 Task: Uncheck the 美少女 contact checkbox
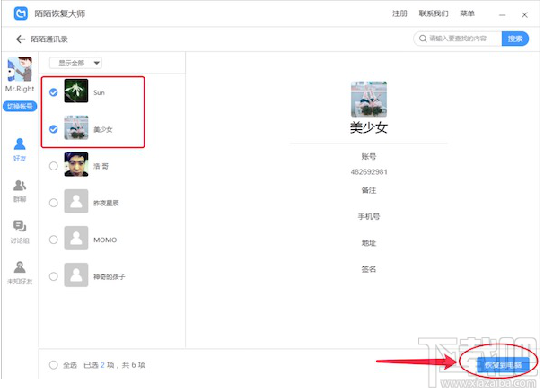coord(54,129)
